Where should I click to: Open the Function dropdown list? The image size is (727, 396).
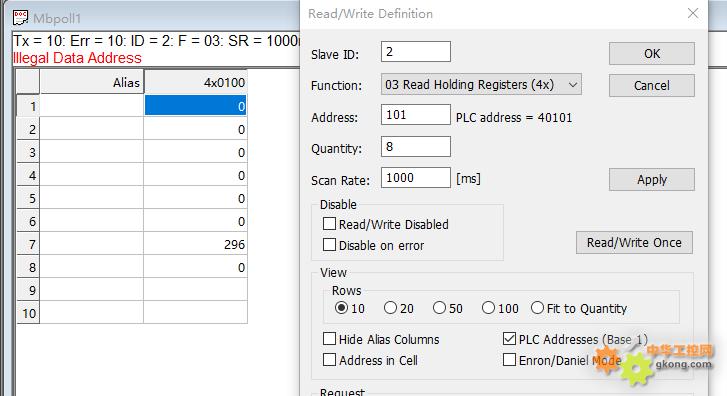(x=481, y=84)
